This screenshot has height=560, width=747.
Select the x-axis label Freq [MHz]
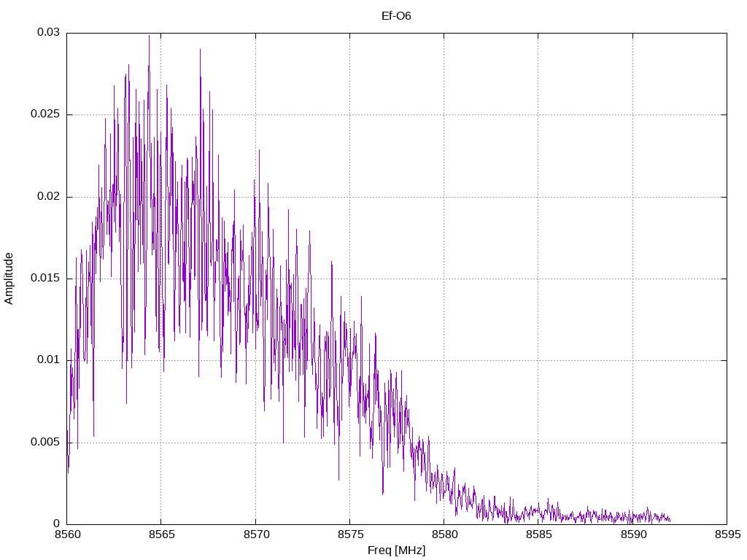click(x=396, y=551)
